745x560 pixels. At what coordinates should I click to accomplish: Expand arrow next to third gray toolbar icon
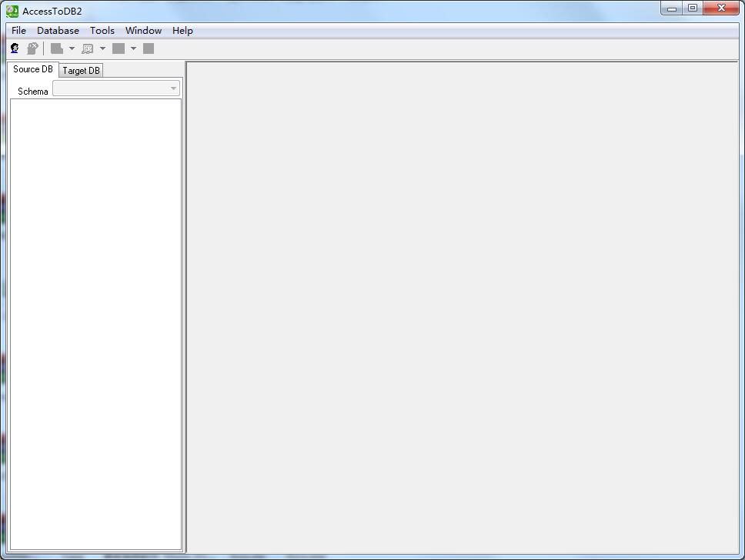click(x=133, y=48)
